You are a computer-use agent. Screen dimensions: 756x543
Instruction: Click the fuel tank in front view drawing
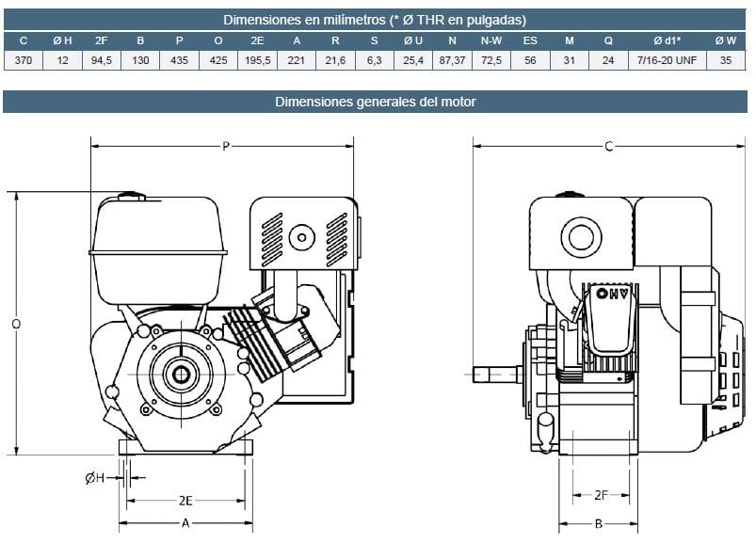pyautogui.click(x=158, y=249)
